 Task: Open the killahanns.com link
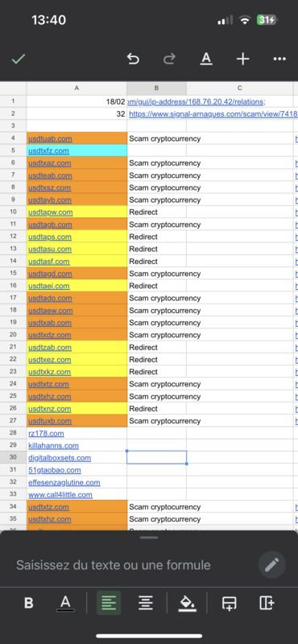(53, 446)
